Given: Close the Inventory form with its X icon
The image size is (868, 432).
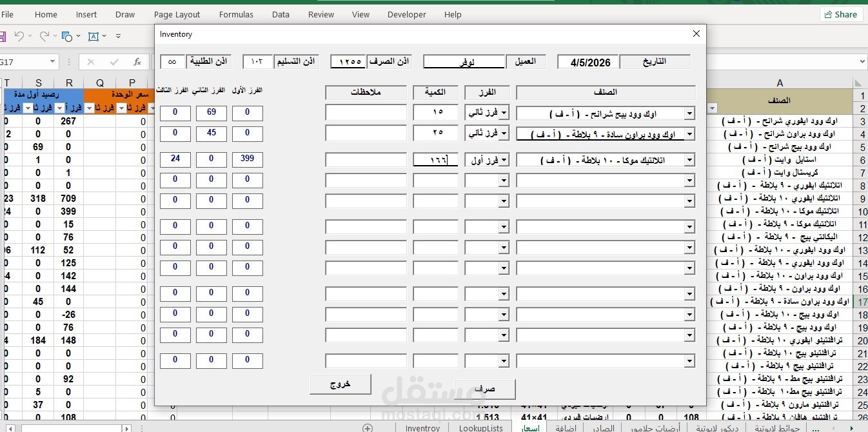Looking at the screenshot, I should [696, 34].
